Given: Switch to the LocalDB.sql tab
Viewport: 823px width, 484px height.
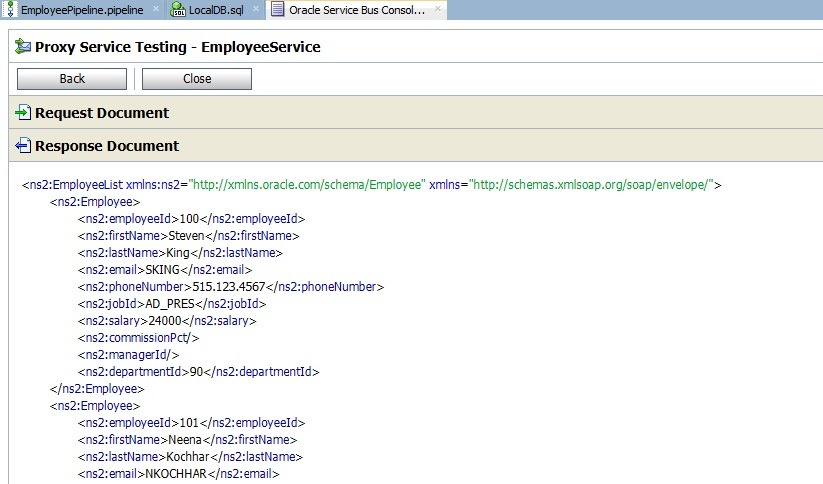Looking at the screenshot, I should tap(215, 10).
